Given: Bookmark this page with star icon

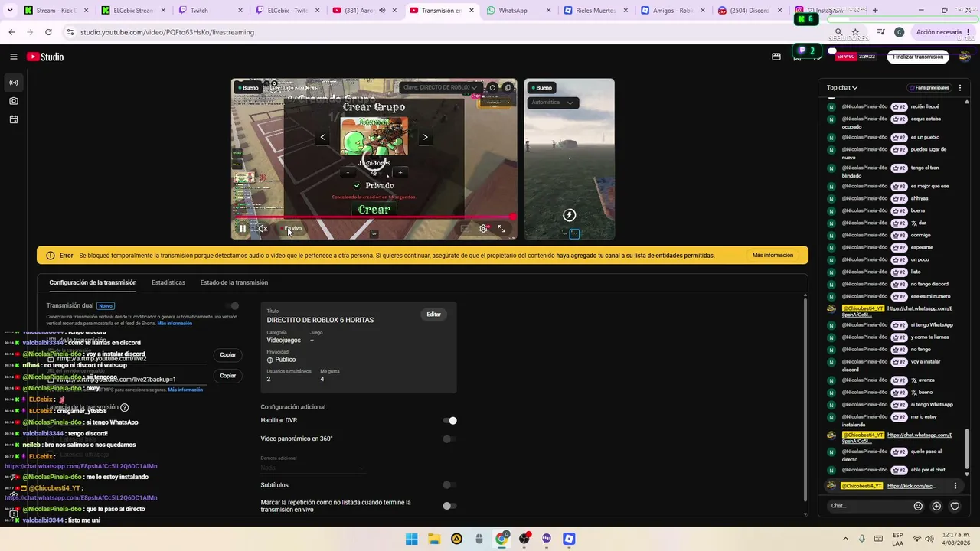Looking at the screenshot, I should [856, 32].
